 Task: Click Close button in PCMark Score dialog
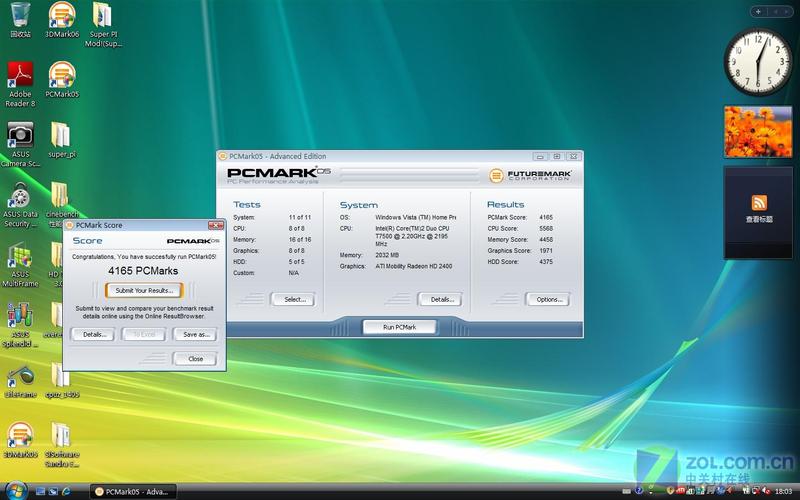point(195,359)
